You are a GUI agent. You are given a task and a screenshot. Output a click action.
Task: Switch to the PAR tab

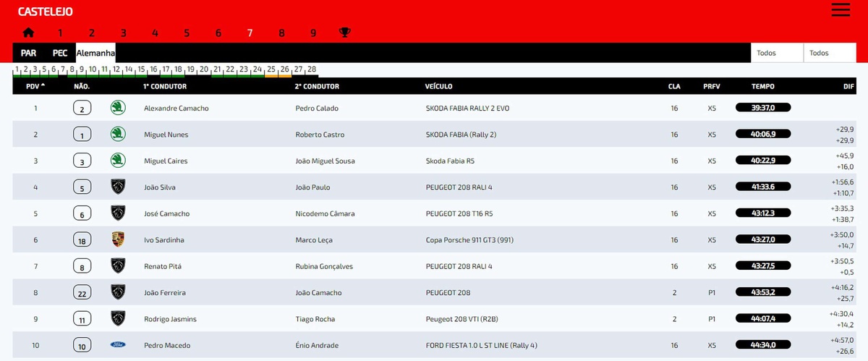click(x=28, y=53)
